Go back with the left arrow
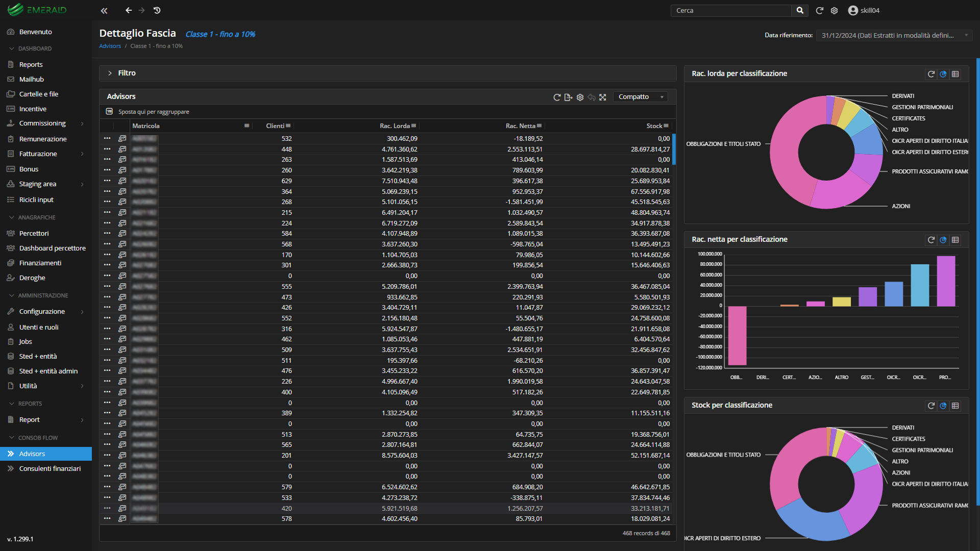Viewport: 980px width, 551px height. (129, 10)
